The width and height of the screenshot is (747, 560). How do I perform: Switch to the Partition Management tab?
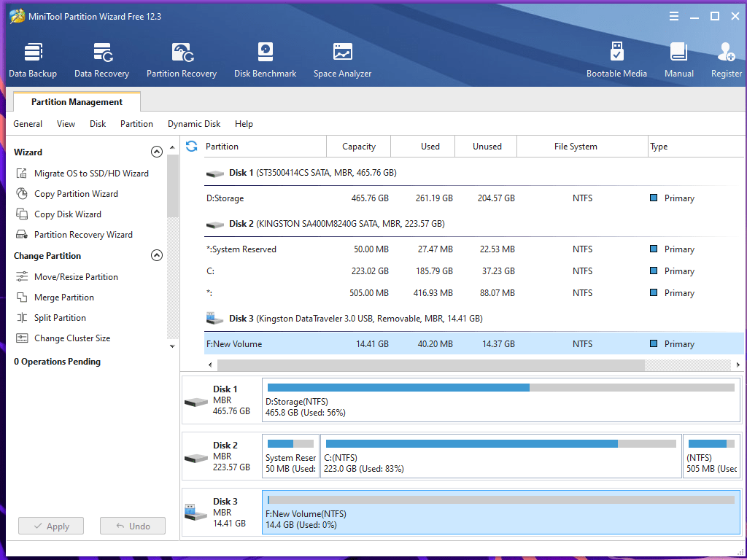tap(76, 101)
